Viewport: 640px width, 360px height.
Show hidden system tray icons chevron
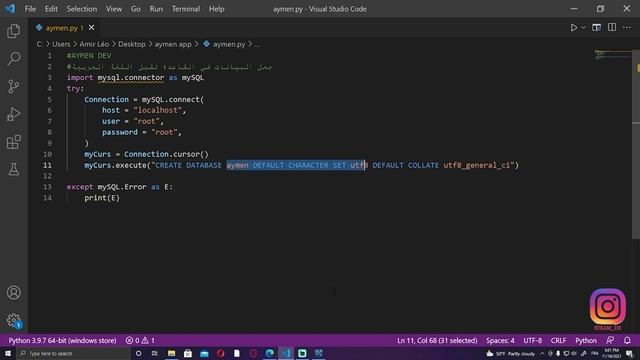pos(542,353)
